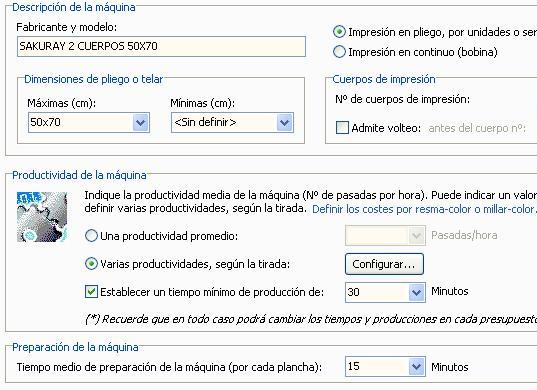Screen dimensions: 537x390
Task: Open minimum production time minutes dropdown arrow
Action: (416, 292)
